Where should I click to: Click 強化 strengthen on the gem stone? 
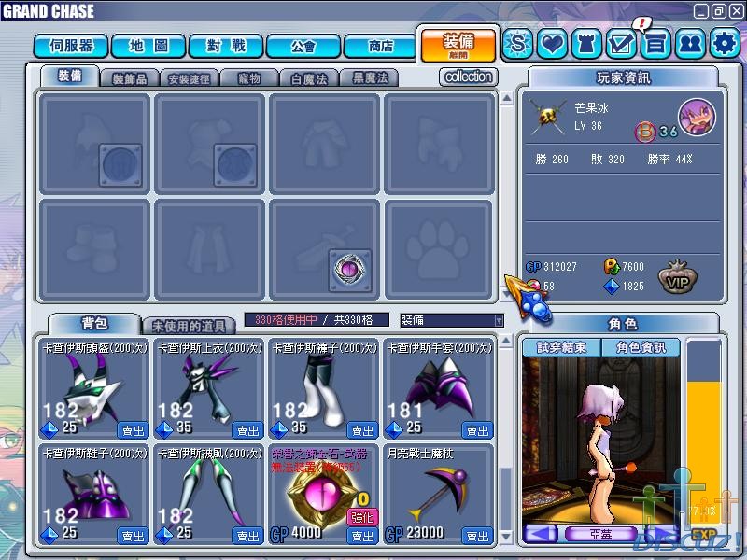tap(362, 517)
